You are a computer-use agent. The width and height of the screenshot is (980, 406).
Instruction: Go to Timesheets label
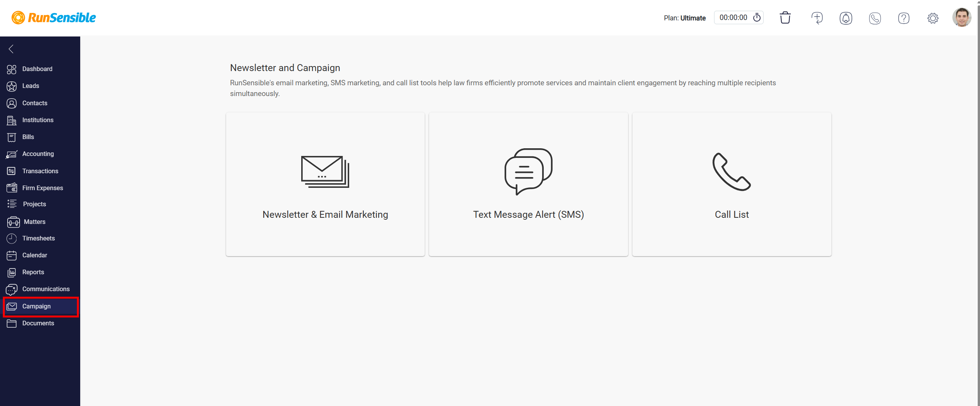38,239
